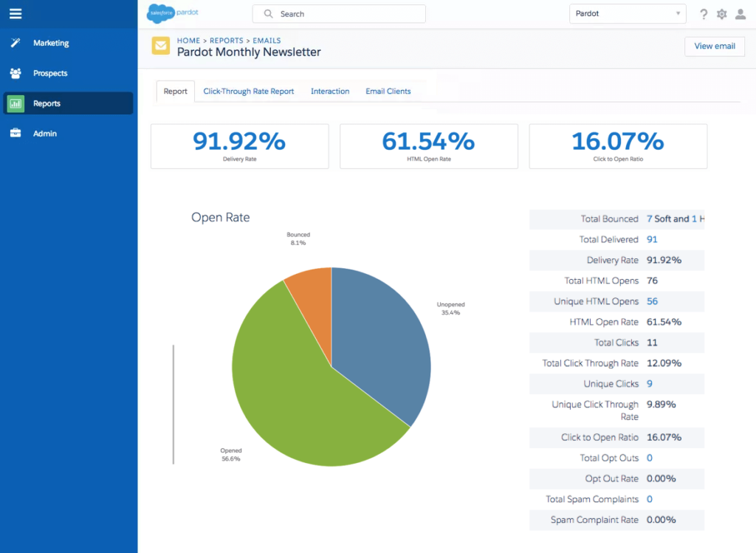Click the Bounced 8.1% chart label
Image resolution: width=756 pixels, height=553 pixels.
pyautogui.click(x=298, y=238)
